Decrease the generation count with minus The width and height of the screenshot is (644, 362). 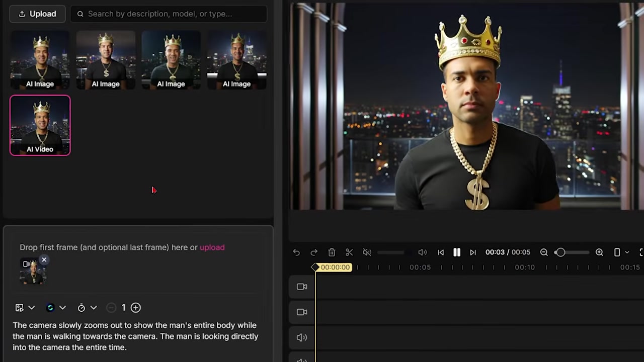click(x=111, y=308)
